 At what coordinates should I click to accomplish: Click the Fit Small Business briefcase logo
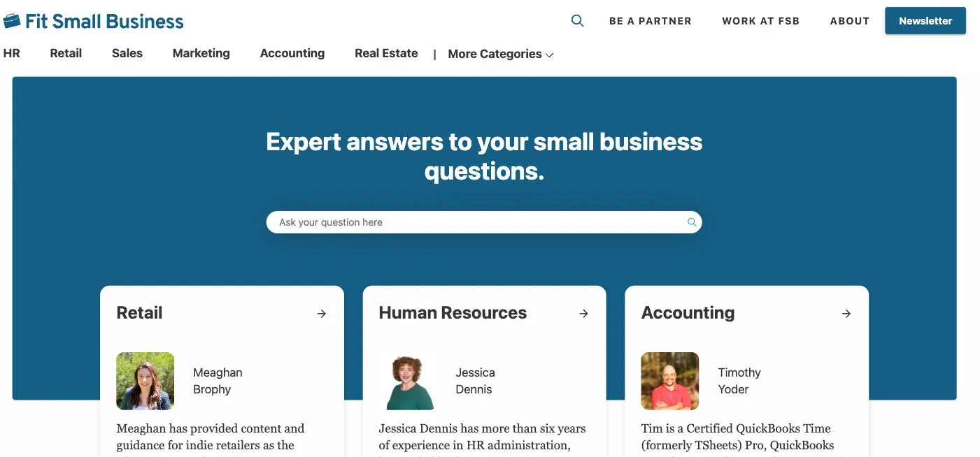[x=11, y=20]
